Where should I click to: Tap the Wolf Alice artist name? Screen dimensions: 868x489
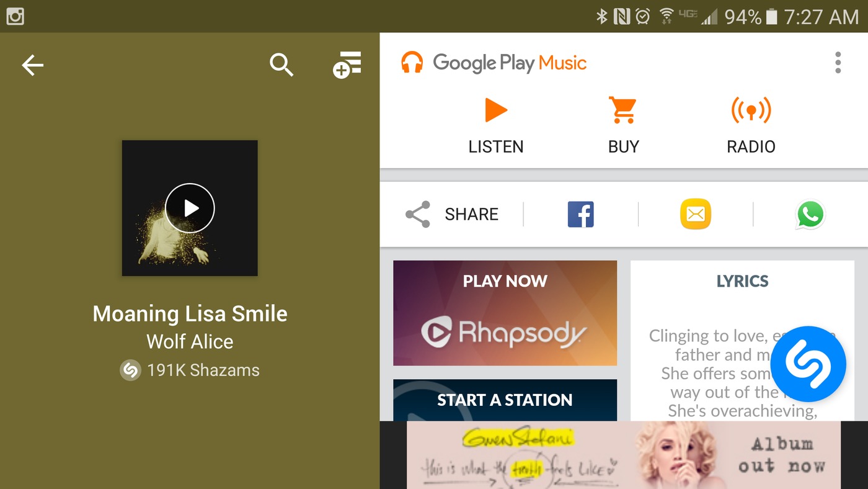tap(190, 342)
